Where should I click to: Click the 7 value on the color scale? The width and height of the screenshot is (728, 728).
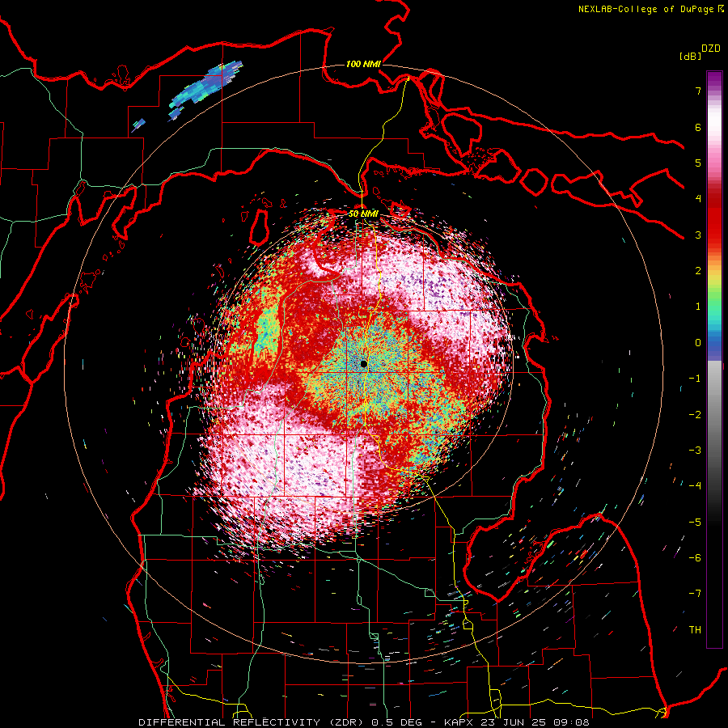pyautogui.click(x=698, y=91)
